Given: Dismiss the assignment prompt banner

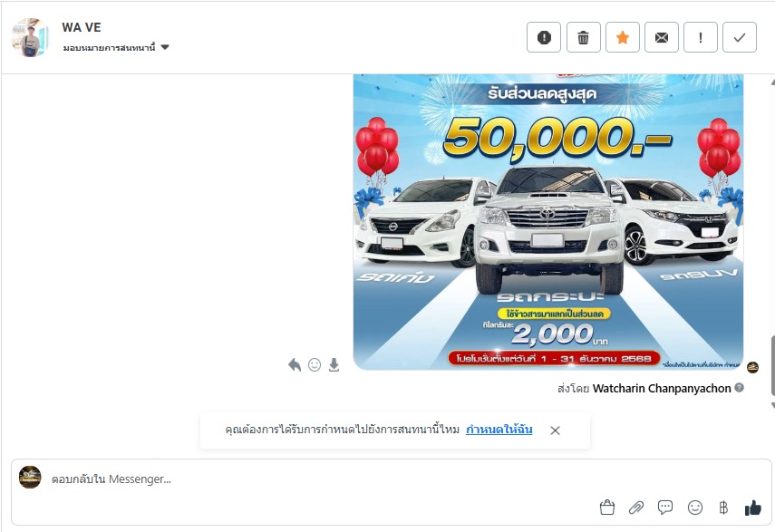Looking at the screenshot, I should coord(555,430).
